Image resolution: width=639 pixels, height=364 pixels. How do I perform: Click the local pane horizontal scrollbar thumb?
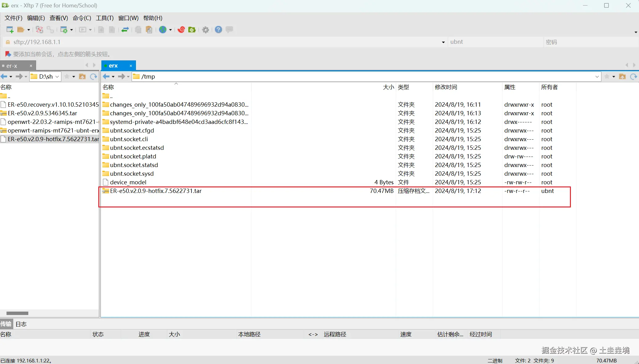tap(18, 313)
